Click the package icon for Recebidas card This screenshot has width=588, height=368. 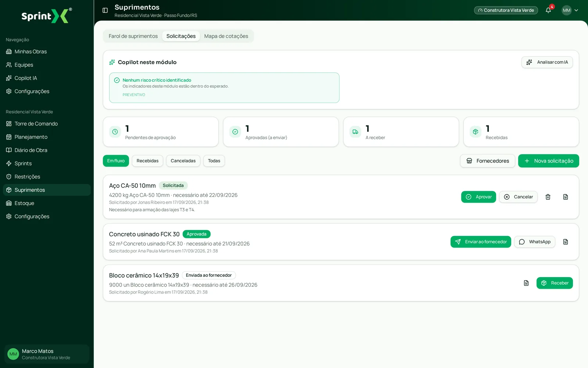(476, 132)
